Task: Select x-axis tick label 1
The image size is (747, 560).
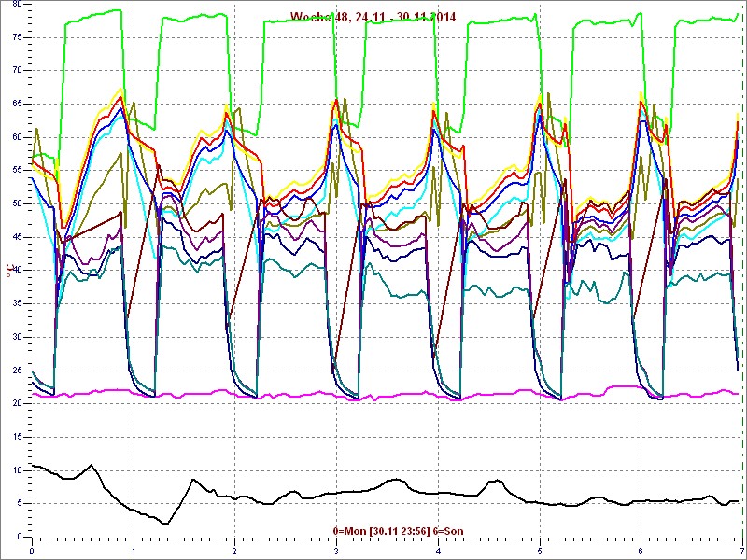Action: click(134, 550)
